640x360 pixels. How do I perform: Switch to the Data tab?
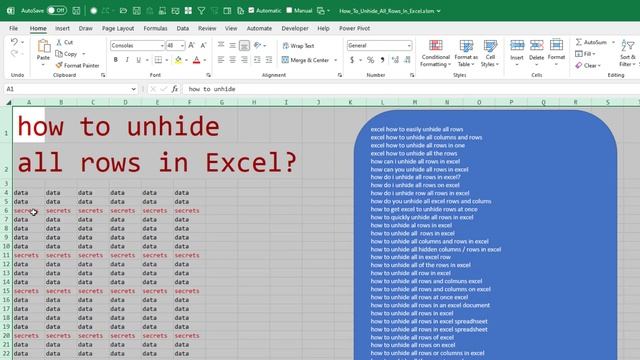click(182, 28)
